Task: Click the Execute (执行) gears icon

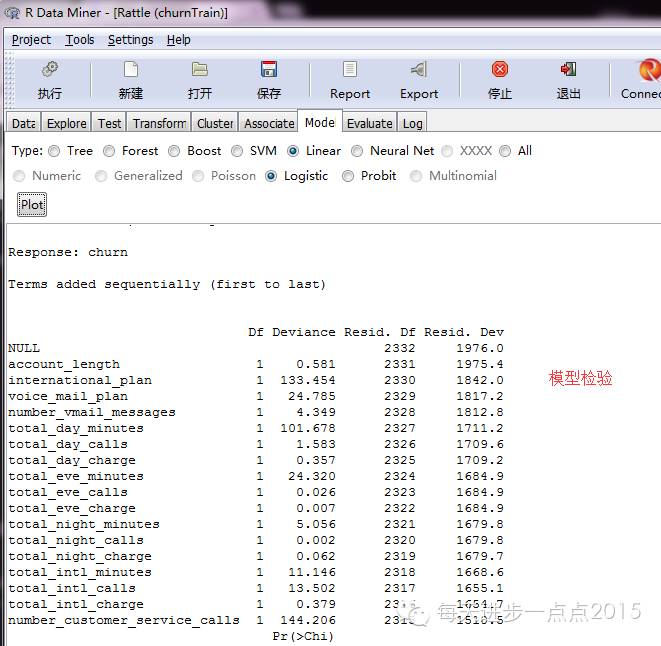Action: coord(49,70)
